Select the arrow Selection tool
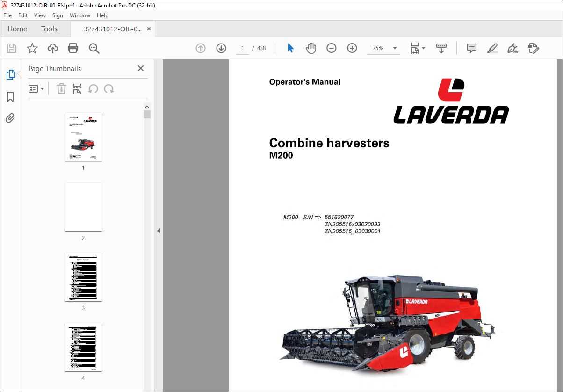Image resolution: width=563 pixels, height=392 pixels. (x=290, y=48)
